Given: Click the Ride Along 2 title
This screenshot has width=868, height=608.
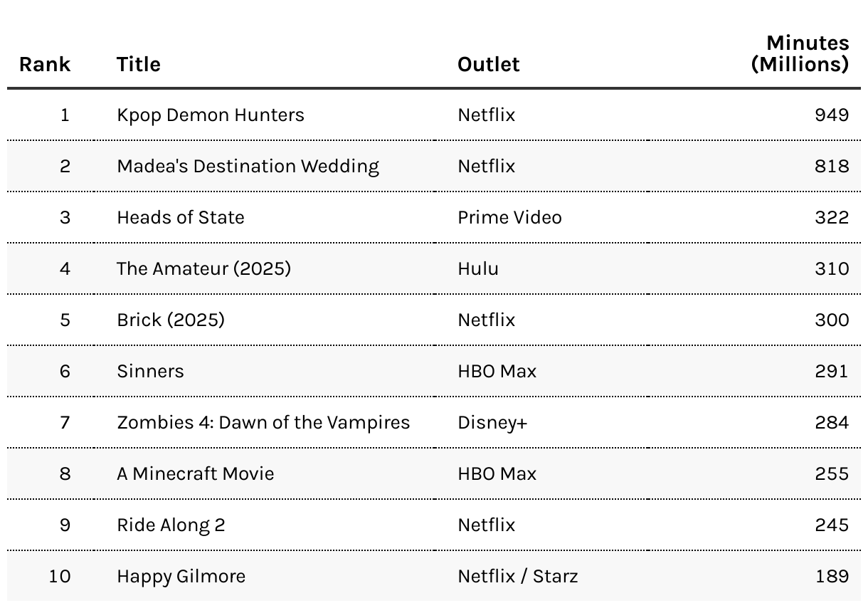Looking at the screenshot, I should 171,525.
